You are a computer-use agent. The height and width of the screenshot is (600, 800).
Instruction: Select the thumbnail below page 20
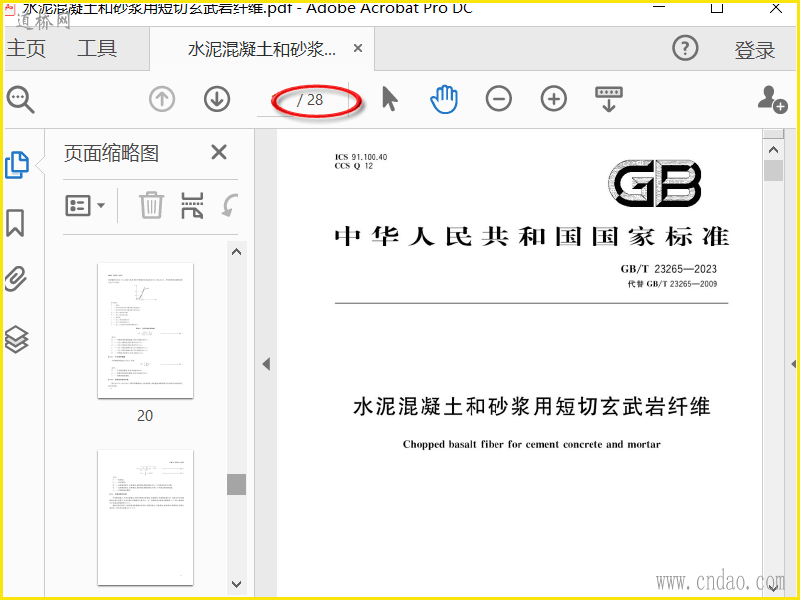[x=145, y=517]
